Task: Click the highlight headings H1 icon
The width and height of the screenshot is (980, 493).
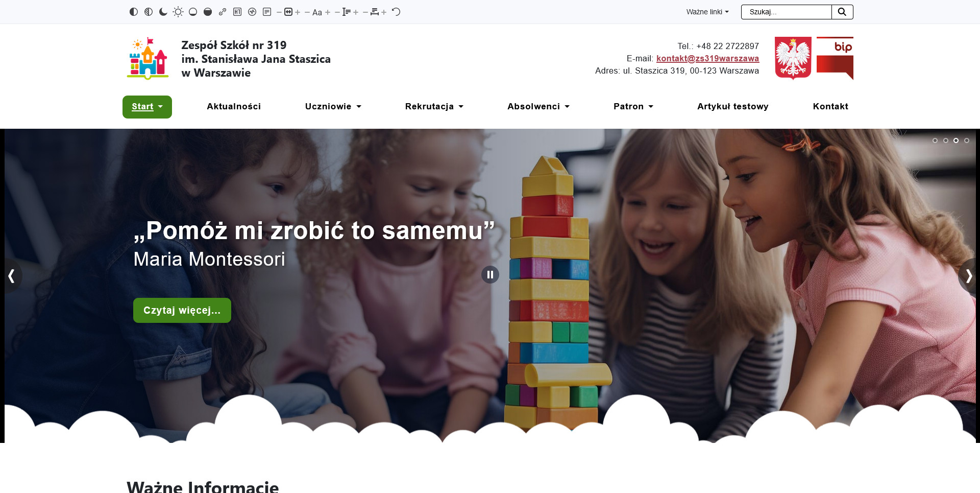Action: 237,12
